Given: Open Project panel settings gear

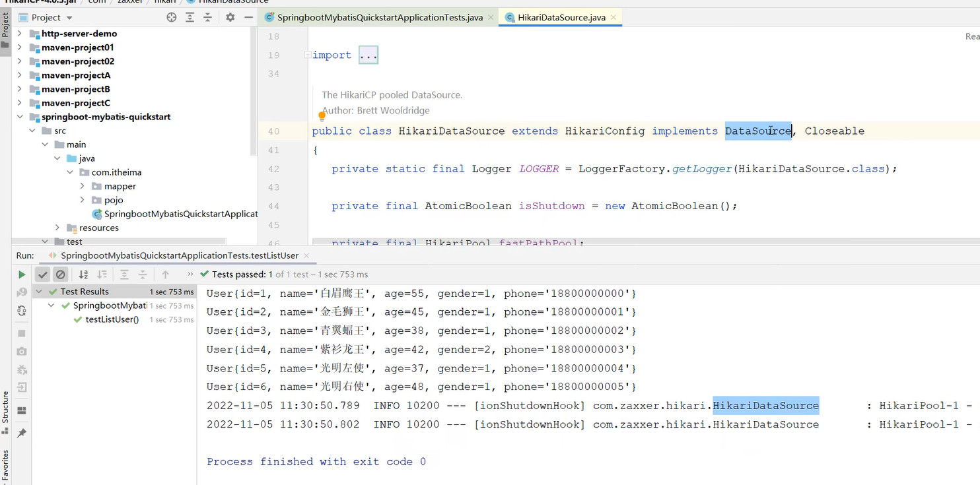Looking at the screenshot, I should point(229,16).
